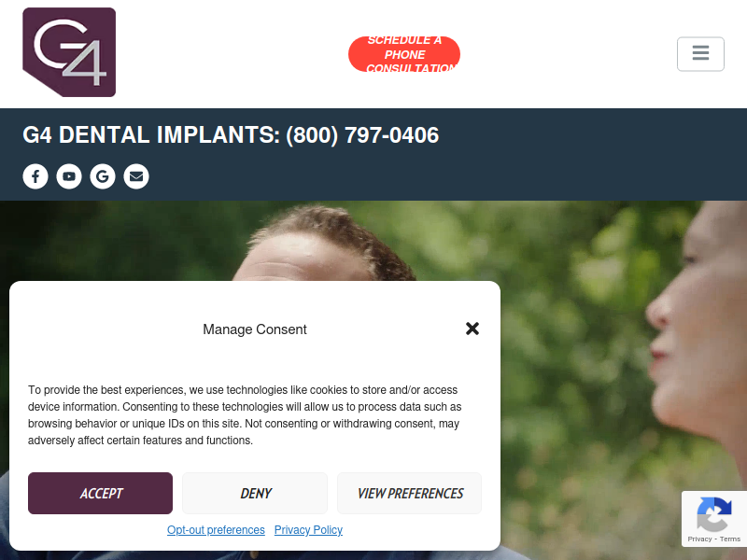
Task: Open the Privacy Policy link
Action: coord(308,530)
